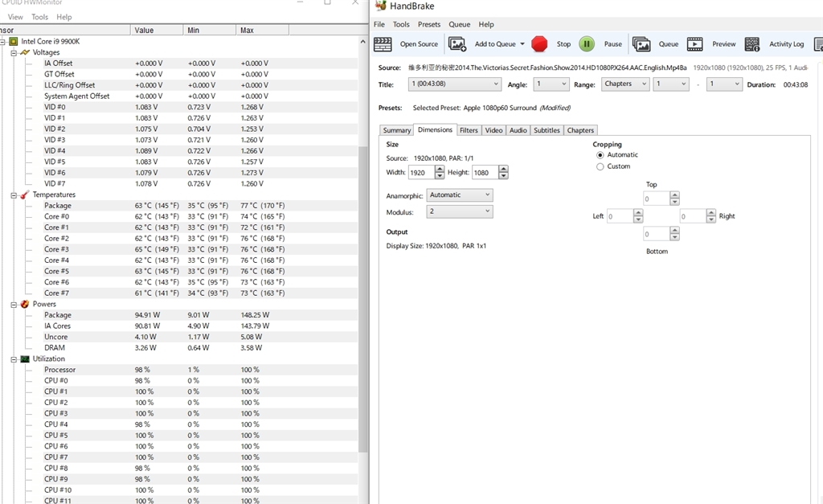The width and height of the screenshot is (823, 504).
Task: Select Automatic cropping radio button
Action: [x=600, y=155]
